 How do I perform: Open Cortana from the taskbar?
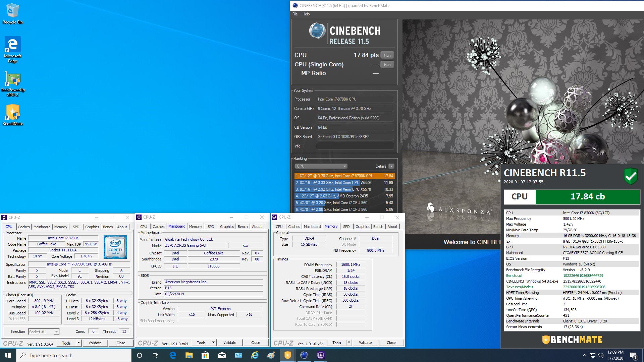pyautogui.click(x=140, y=355)
